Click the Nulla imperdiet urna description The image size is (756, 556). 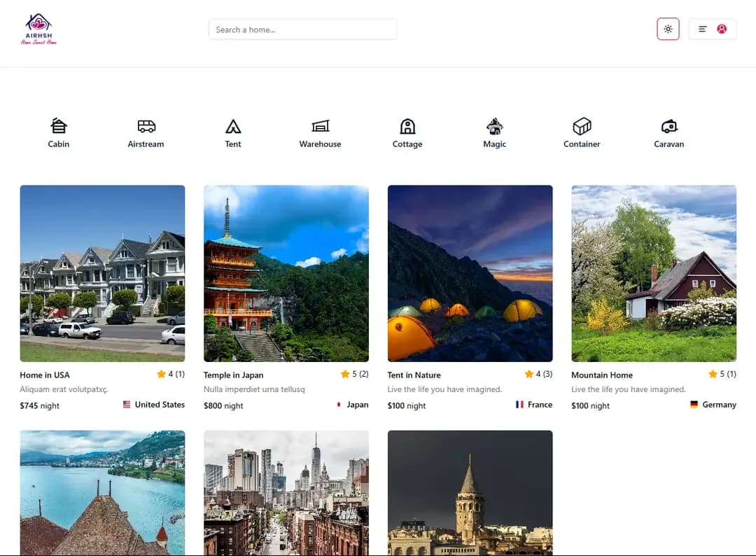[x=254, y=389]
